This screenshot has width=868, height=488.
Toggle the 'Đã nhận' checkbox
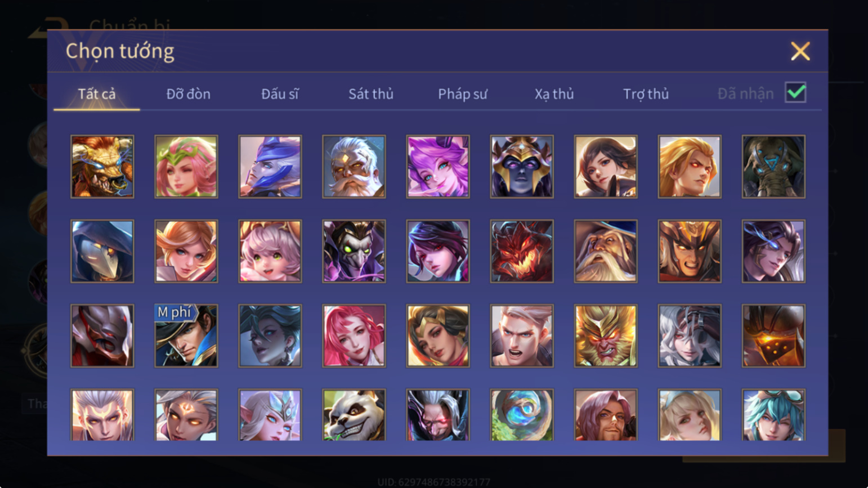coord(795,92)
